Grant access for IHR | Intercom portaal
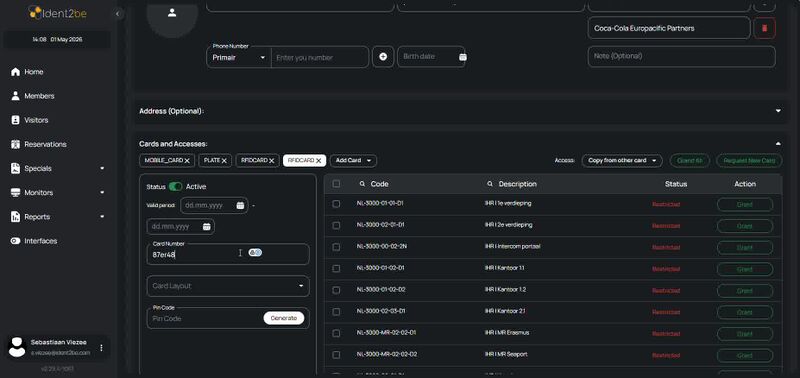 [745, 247]
